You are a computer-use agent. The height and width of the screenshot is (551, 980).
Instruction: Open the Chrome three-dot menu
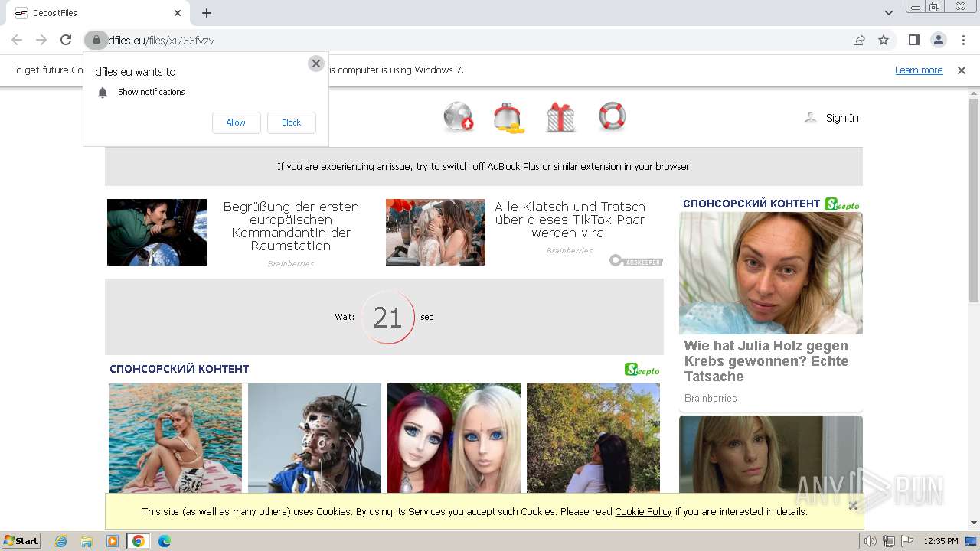(x=962, y=40)
